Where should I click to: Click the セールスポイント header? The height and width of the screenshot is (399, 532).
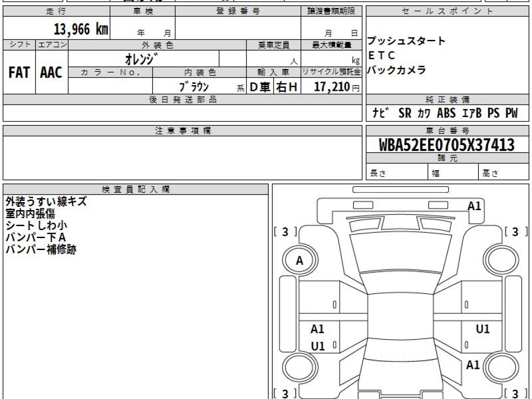447,12
